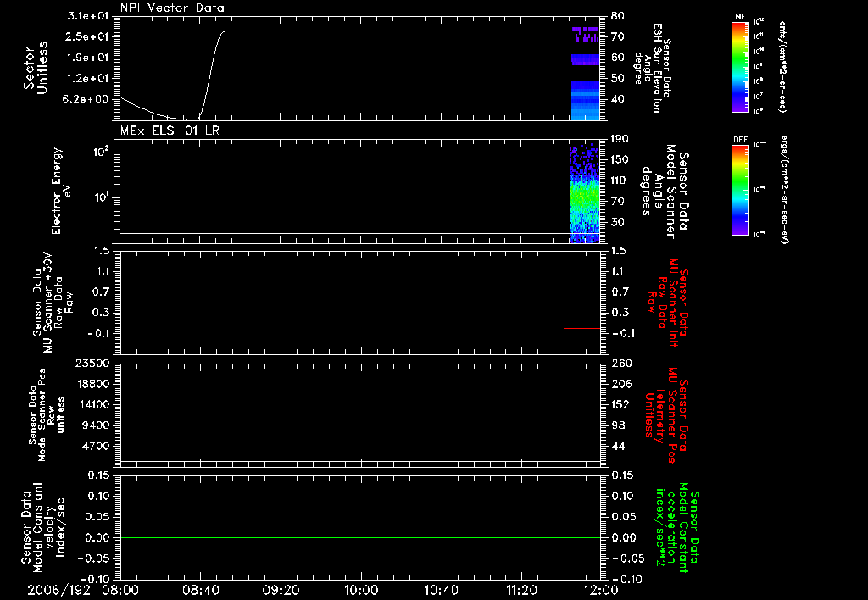Click the electron energy spectrogram data block
The width and height of the screenshot is (868, 600).
(x=585, y=194)
